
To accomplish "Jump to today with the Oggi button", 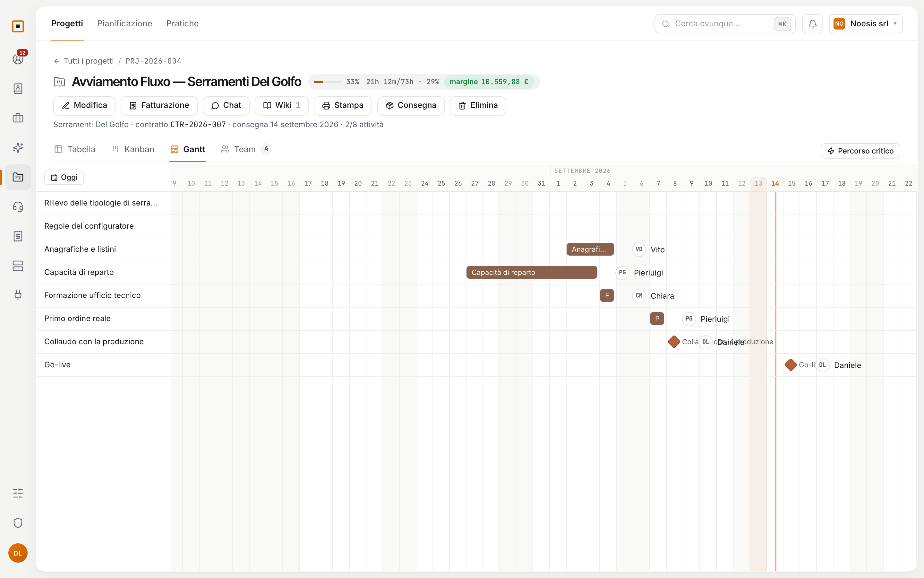I will [x=64, y=177].
